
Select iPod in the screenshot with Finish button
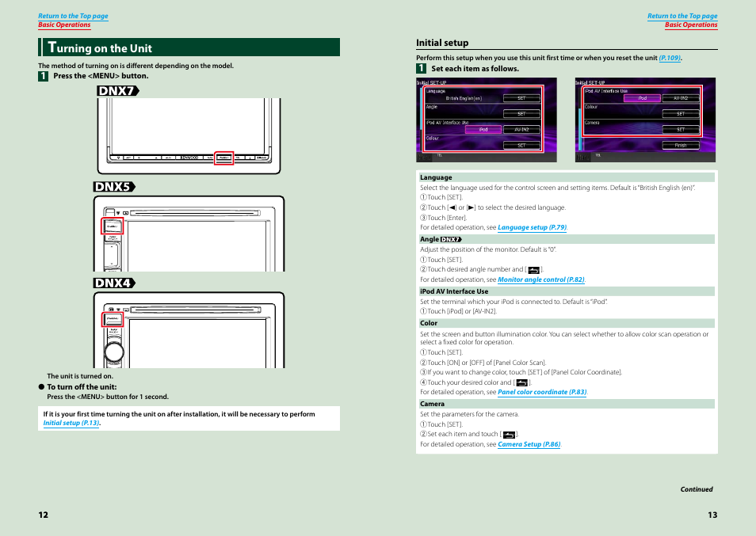pyautogui.click(x=642, y=98)
